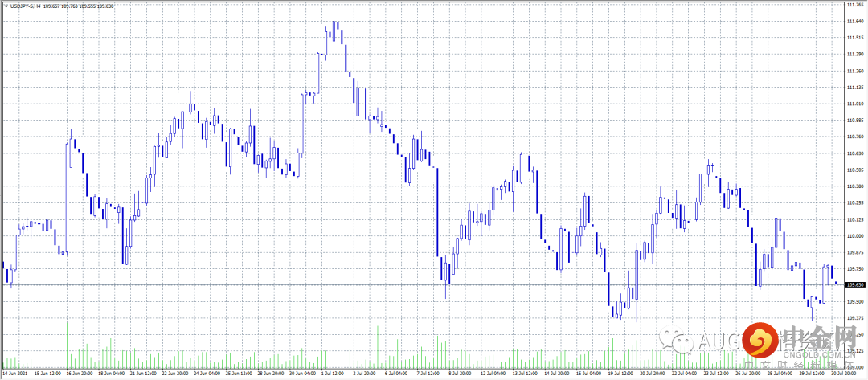The image size is (868, 380).
Task: Click the 21 Jun 12:00 time label
Action: (x=145, y=374)
